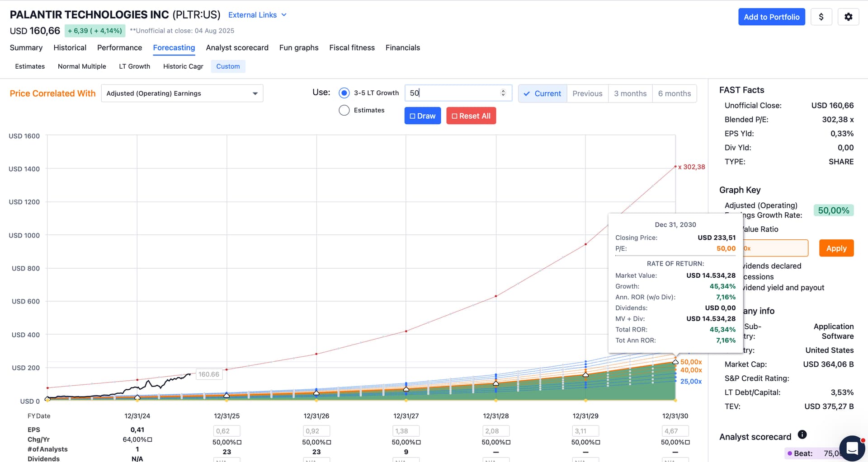Click the price change +6,39 badge
This screenshot has height=462, width=868.
pyautogui.click(x=95, y=31)
